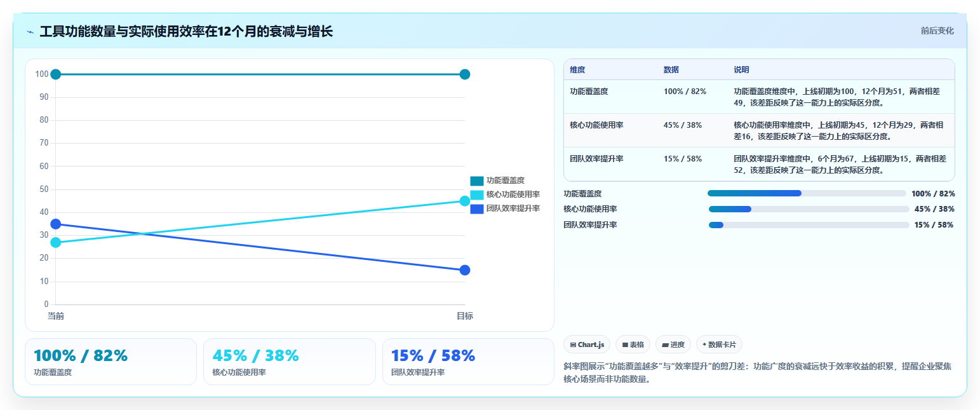Open the 15% / 58% stat card
Screen dimensions: 980x410
[x=468, y=362]
